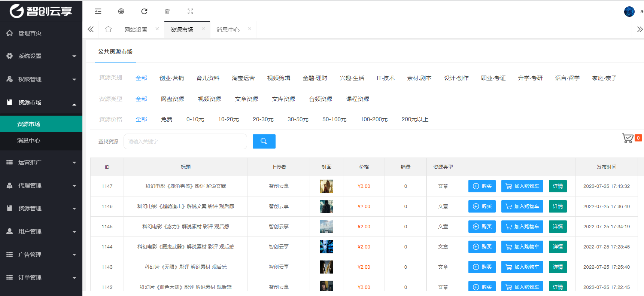Click the globe website icon in toolbar
This screenshot has height=296, width=644.
pos(121,11)
